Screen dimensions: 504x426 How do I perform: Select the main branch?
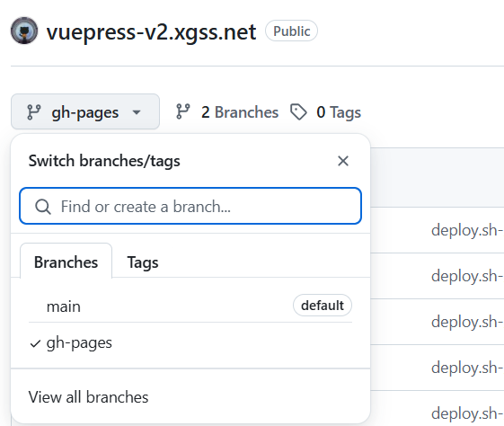coord(190,306)
